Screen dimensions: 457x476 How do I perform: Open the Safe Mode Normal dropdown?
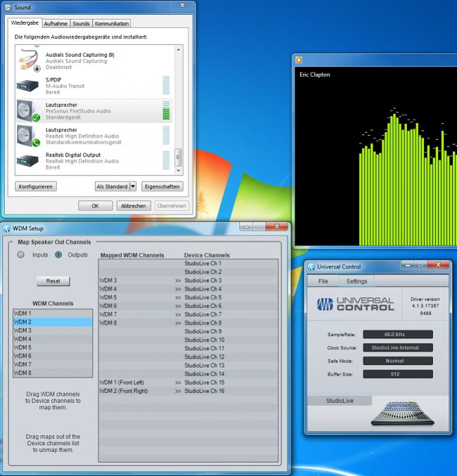[397, 361]
